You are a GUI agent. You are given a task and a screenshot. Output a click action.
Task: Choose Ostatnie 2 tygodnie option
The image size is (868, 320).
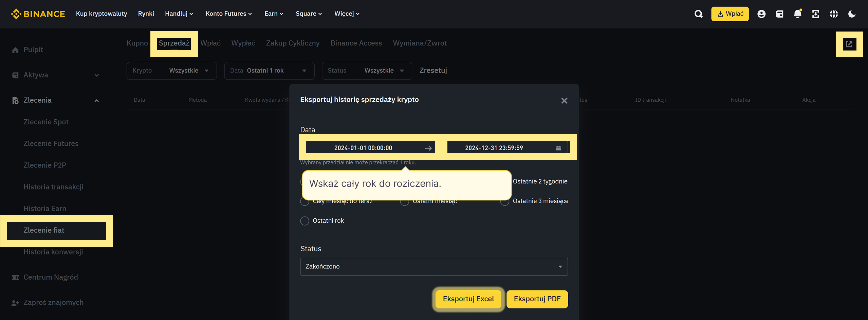[x=540, y=181]
